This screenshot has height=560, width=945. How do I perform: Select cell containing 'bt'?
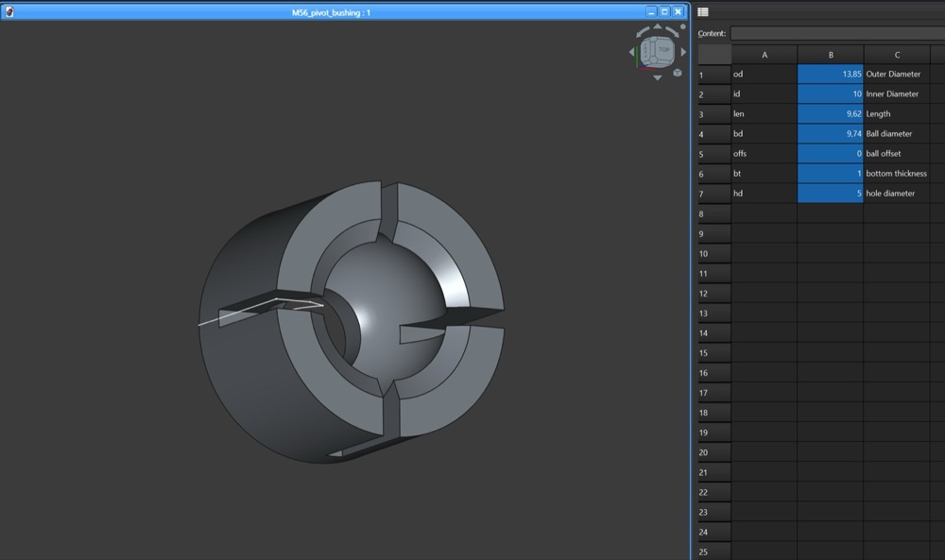coord(765,174)
